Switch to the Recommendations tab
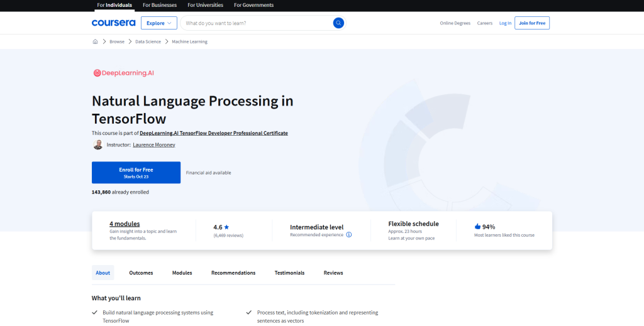The width and height of the screenshot is (644, 326). [x=233, y=273]
